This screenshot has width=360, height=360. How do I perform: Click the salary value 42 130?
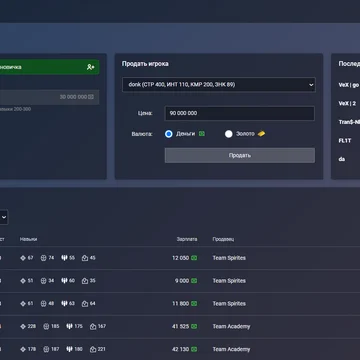click(181, 349)
